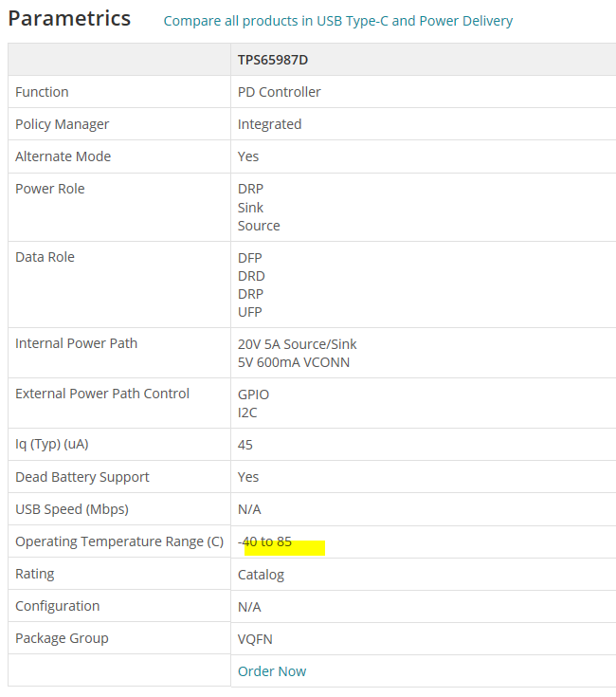The height and width of the screenshot is (697, 616).
Task: Select the UFP data role value
Action: (x=250, y=312)
